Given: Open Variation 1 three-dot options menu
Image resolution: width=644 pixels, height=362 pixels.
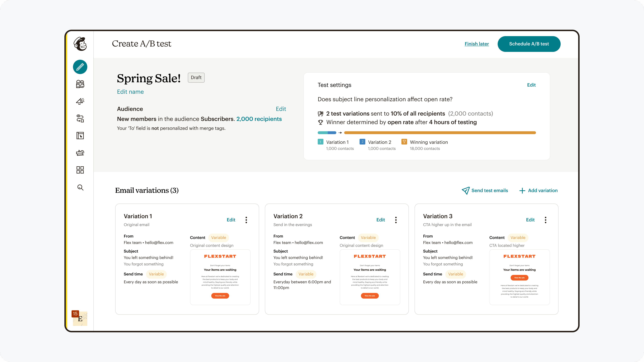Looking at the screenshot, I should pyautogui.click(x=246, y=220).
